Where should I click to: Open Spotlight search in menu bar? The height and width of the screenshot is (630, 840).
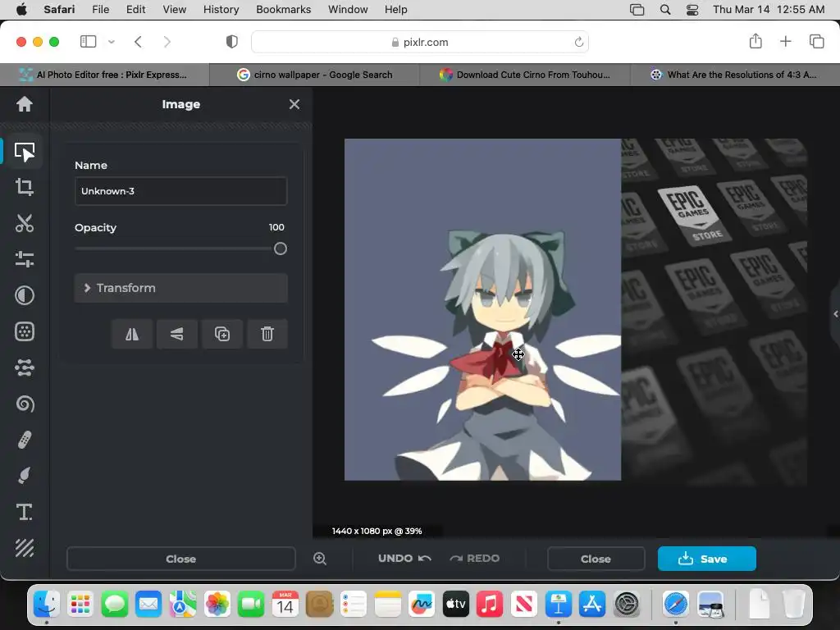[x=664, y=9]
